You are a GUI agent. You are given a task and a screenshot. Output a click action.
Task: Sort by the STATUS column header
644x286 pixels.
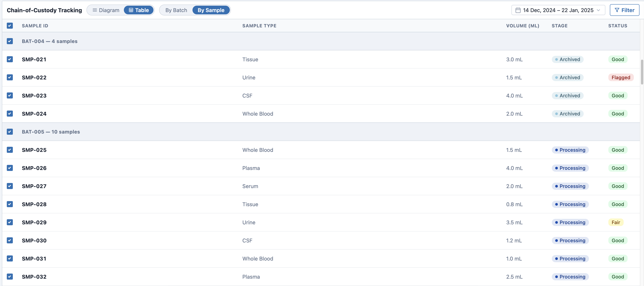click(x=617, y=26)
